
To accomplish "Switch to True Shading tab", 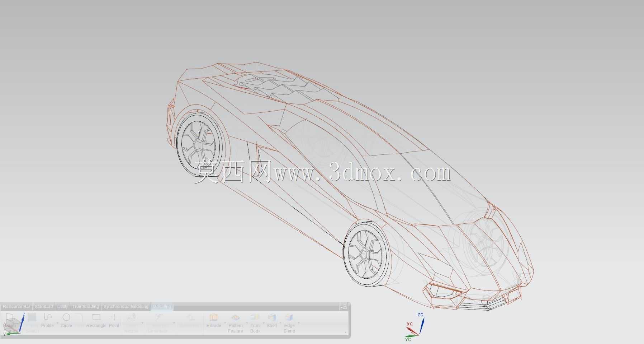I will click(x=86, y=307).
